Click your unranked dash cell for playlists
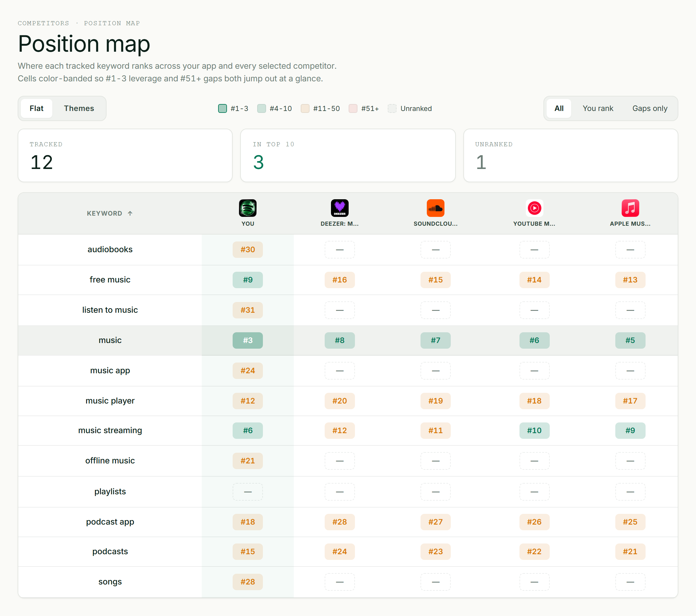This screenshot has width=696, height=616. tap(247, 492)
